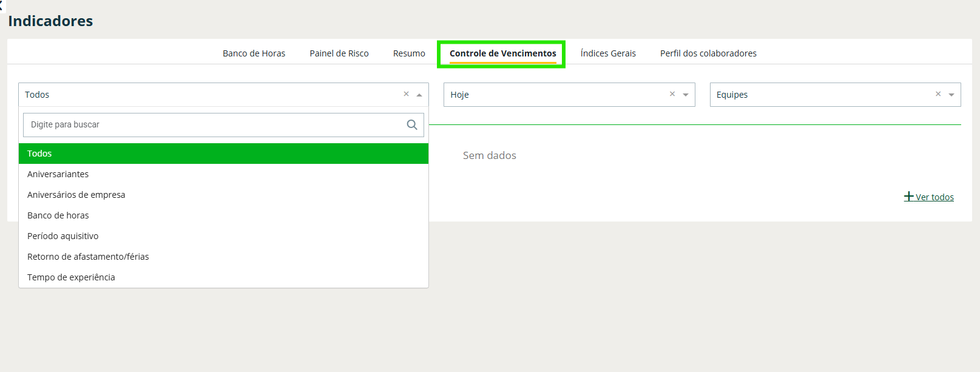Open the Equipes dropdown arrow
The image size is (980, 372).
(x=951, y=95)
